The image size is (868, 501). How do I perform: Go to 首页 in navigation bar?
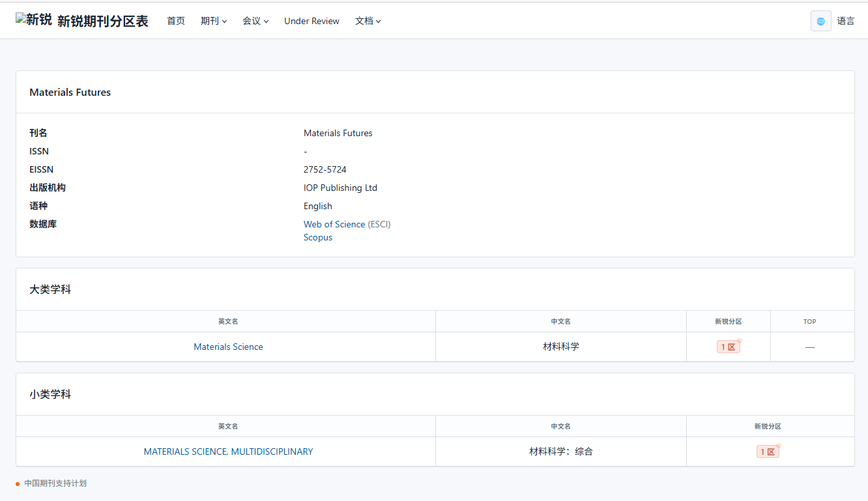point(176,21)
